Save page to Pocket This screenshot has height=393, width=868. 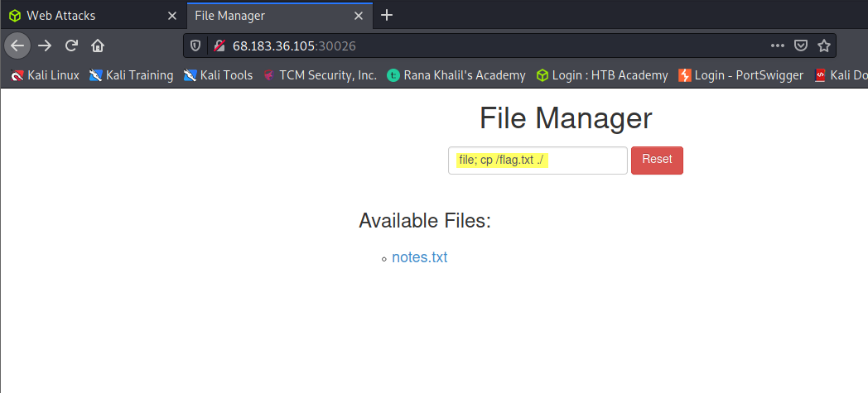[800, 46]
